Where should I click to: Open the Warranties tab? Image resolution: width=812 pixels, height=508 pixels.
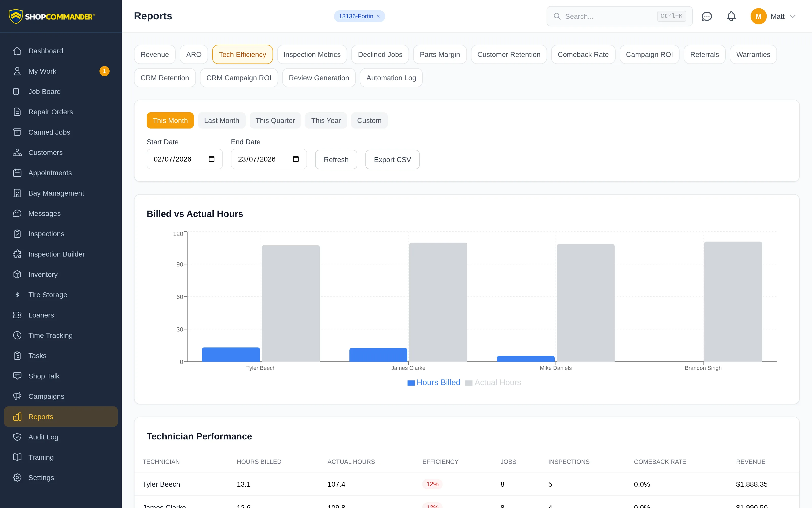coord(753,54)
